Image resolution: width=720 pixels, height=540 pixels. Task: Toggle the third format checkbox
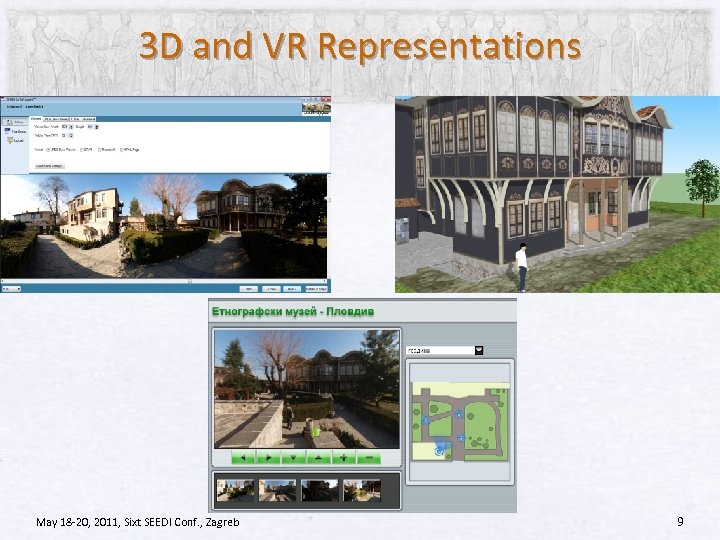coord(100,150)
